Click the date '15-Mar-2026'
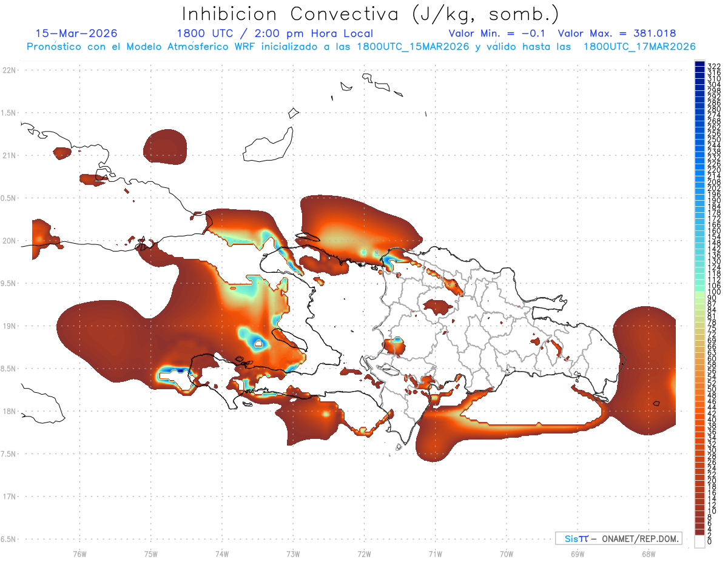Viewport: 728px width, 562px height. coord(76,33)
